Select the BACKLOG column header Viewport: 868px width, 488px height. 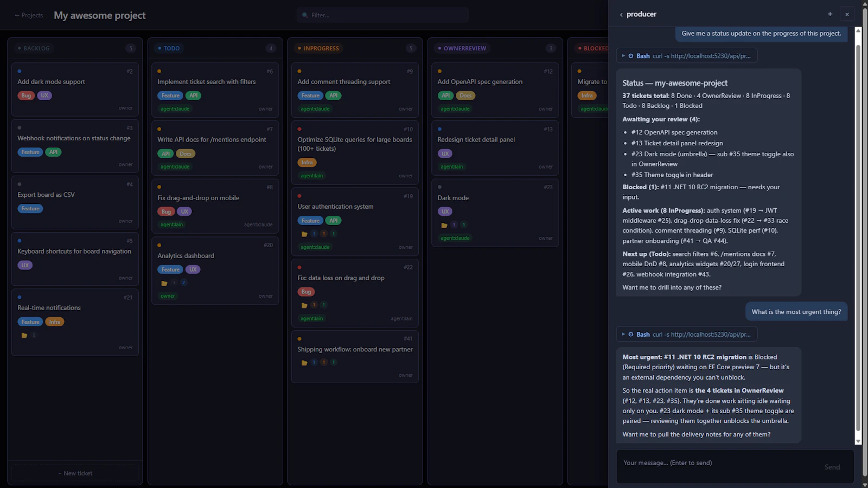pyautogui.click(x=33, y=48)
